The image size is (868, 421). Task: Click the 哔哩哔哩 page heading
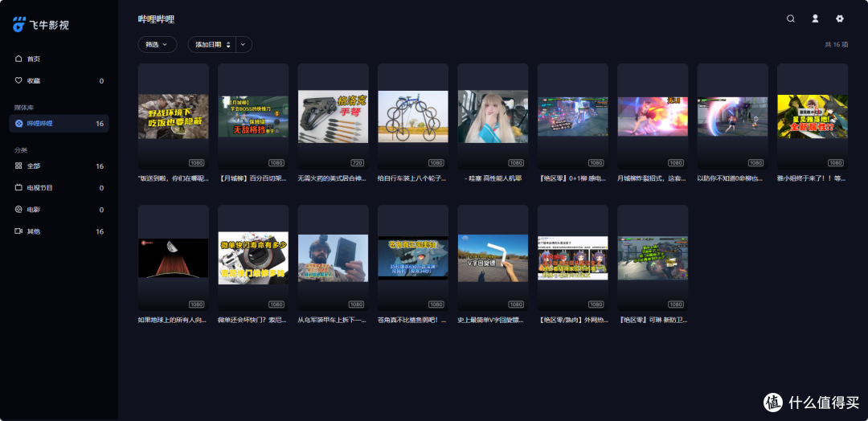pyautogui.click(x=156, y=18)
